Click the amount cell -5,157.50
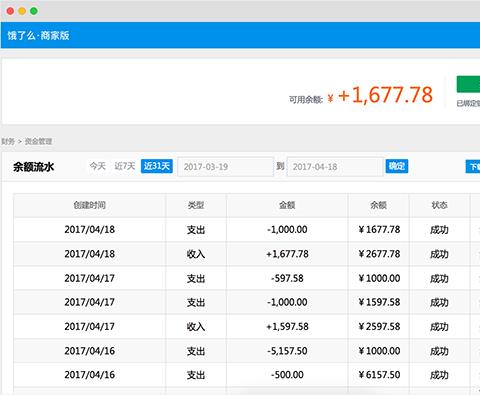Viewport: 480px width, 395px height. pos(287,351)
